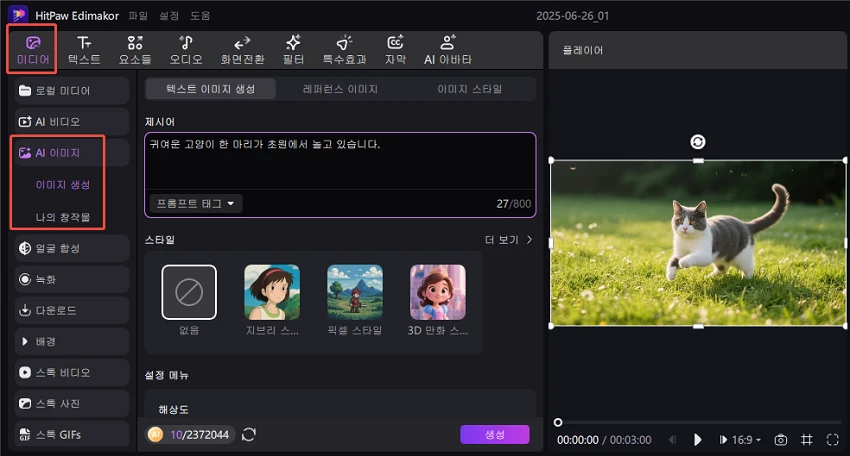The width and height of the screenshot is (850, 456).
Task: Click the purple 생성 generate button
Action: (494, 434)
